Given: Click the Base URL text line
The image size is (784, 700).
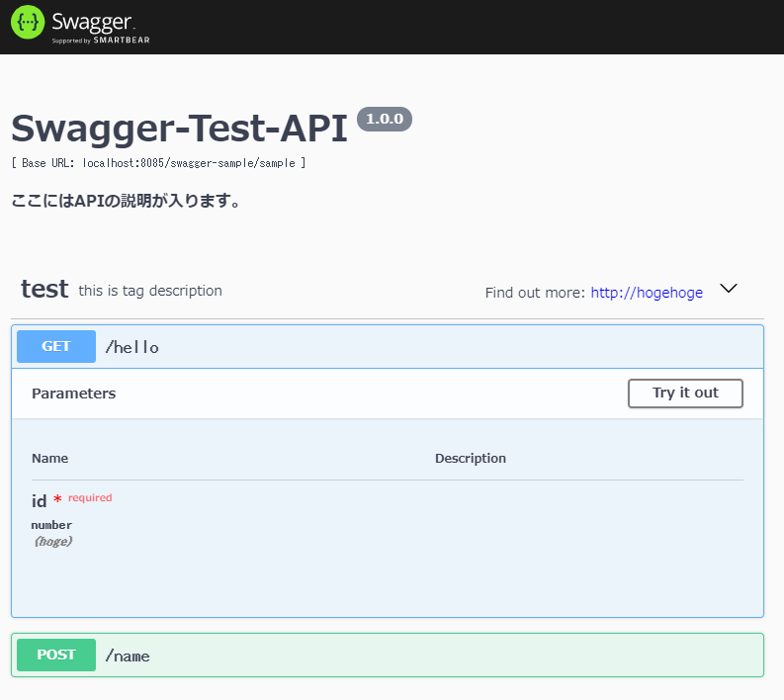Looking at the screenshot, I should coord(158,163).
